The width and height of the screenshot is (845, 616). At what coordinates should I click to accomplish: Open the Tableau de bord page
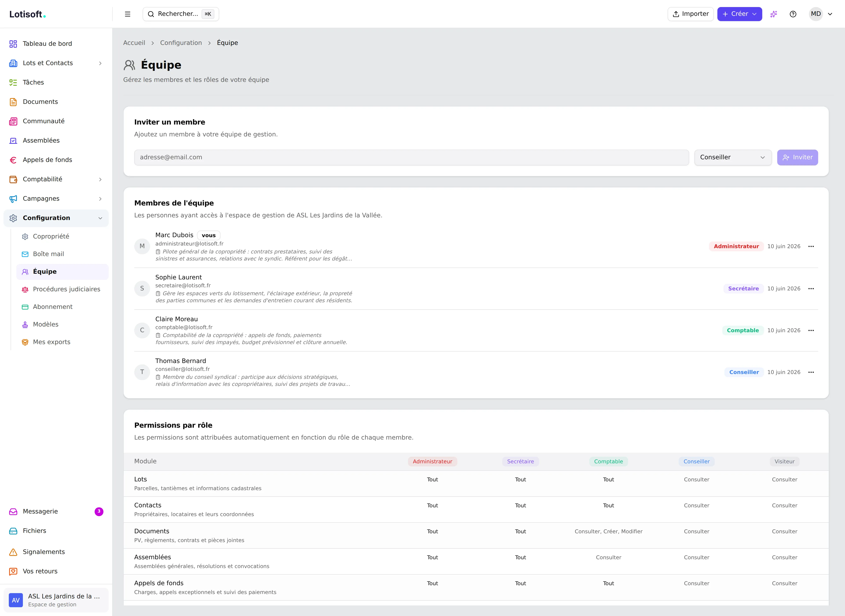tap(56, 44)
